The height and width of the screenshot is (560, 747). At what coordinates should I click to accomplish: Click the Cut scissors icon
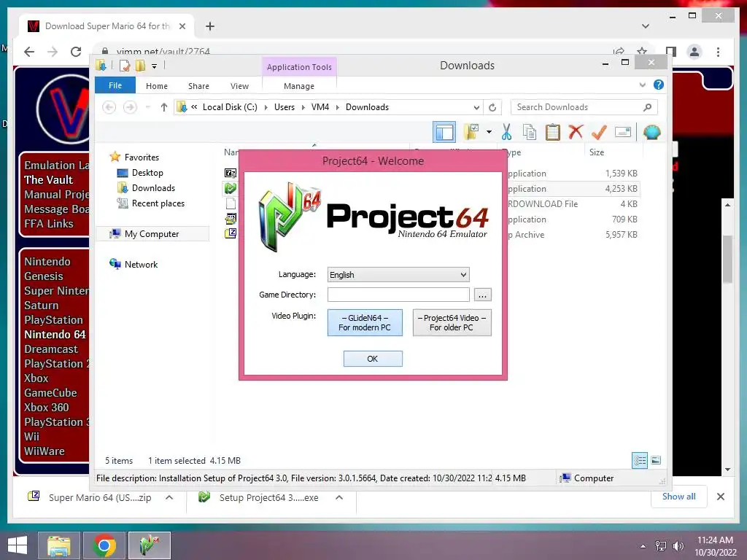(506, 132)
